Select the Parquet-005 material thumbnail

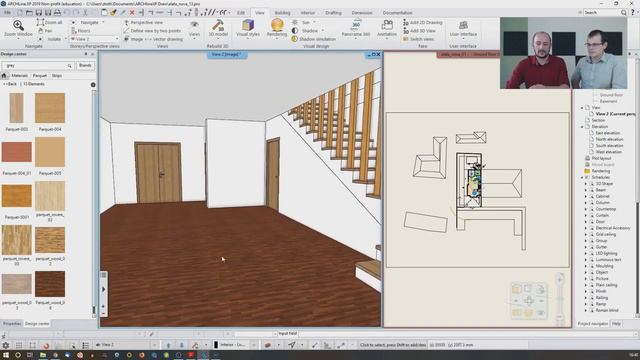[50, 152]
